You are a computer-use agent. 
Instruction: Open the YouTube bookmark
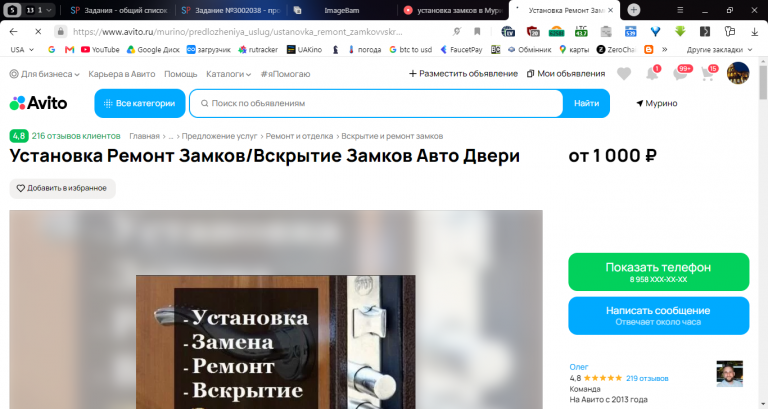coord(100,49)
